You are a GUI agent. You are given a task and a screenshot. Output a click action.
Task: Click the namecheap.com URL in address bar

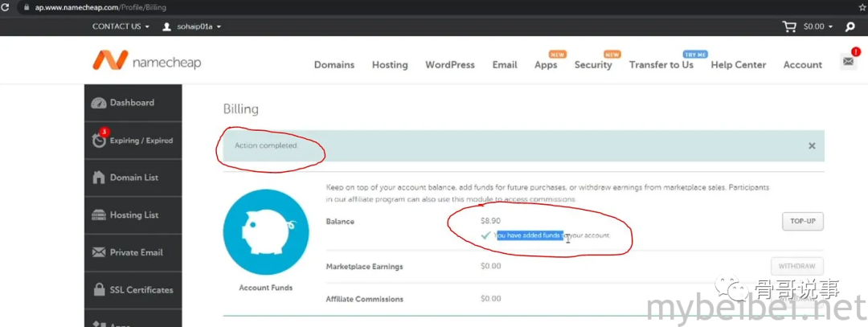pyautogui.click(x=100, y=8)
